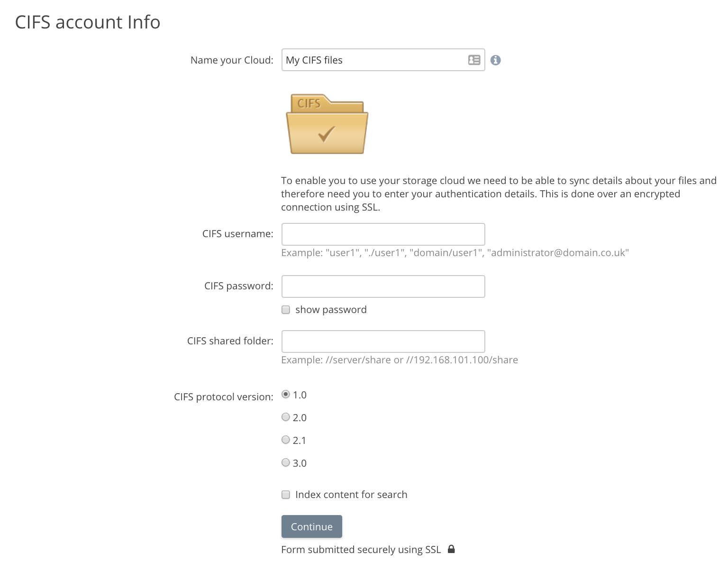This screenshot has height=572, width=728.
Task: Choose protocol version 3.0
Action: pyautogui.click(x=286, y=462)
